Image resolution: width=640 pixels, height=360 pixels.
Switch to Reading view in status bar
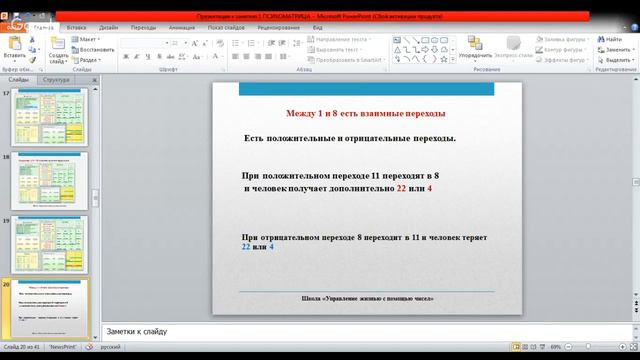click(533, 347)
